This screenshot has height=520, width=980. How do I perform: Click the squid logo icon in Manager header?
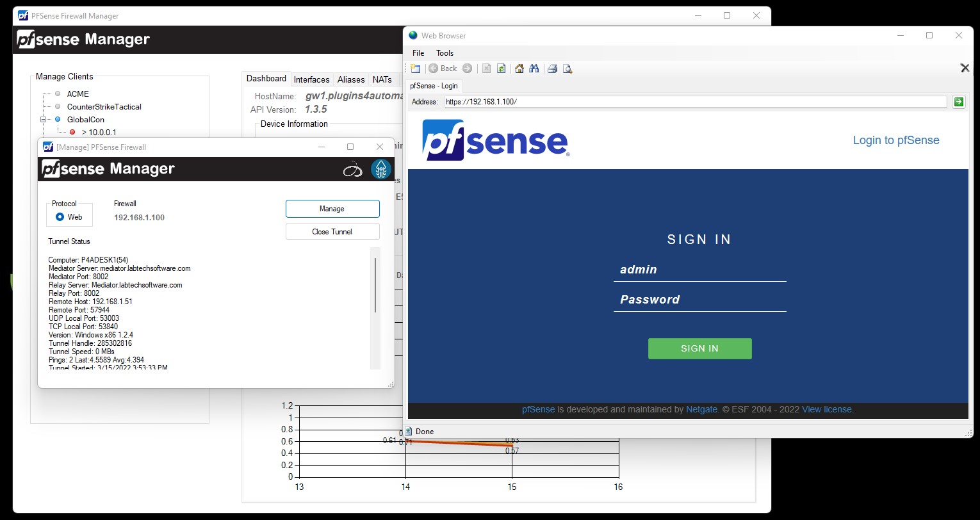(x=380, y=169)
